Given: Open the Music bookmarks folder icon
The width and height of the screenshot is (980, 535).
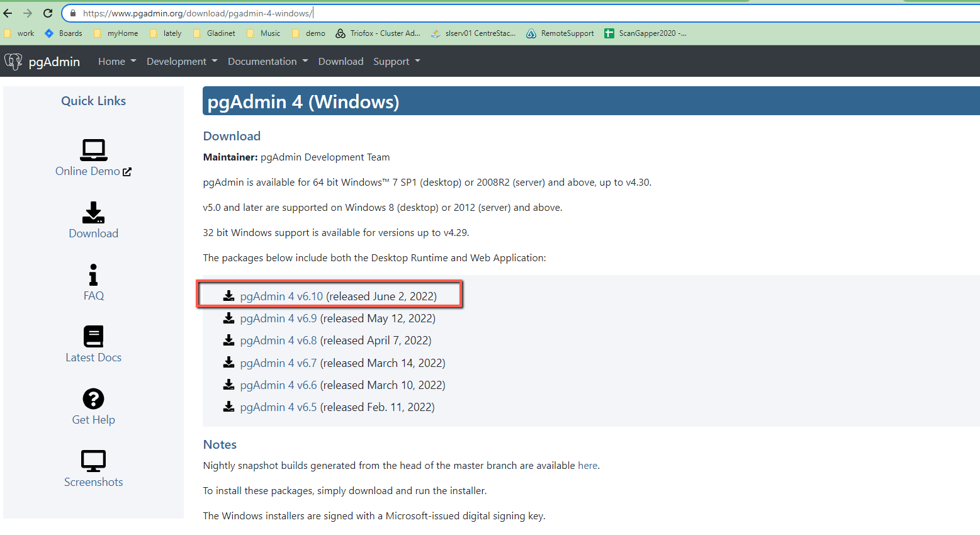Looking at the screenshot, I should point(251,33).
